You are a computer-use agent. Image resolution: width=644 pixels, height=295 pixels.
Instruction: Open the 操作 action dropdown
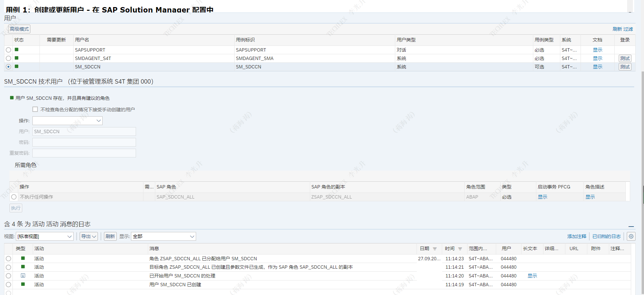68,121
